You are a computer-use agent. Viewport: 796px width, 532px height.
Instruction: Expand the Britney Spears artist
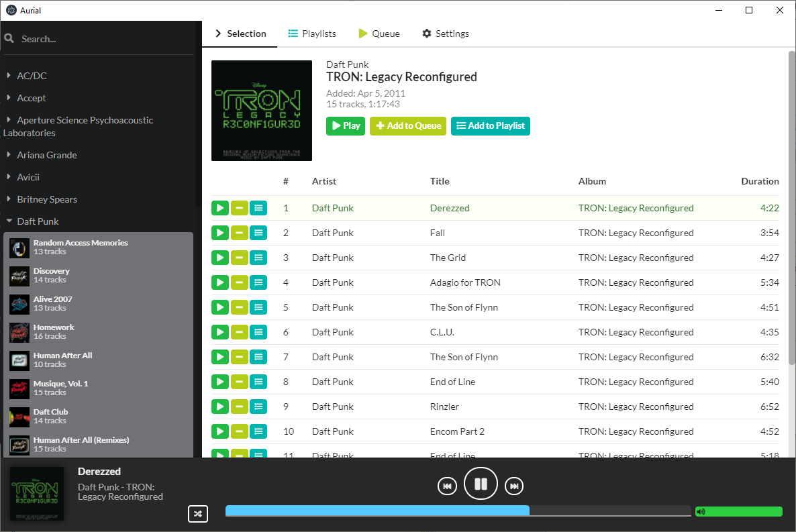coord(9,199)
